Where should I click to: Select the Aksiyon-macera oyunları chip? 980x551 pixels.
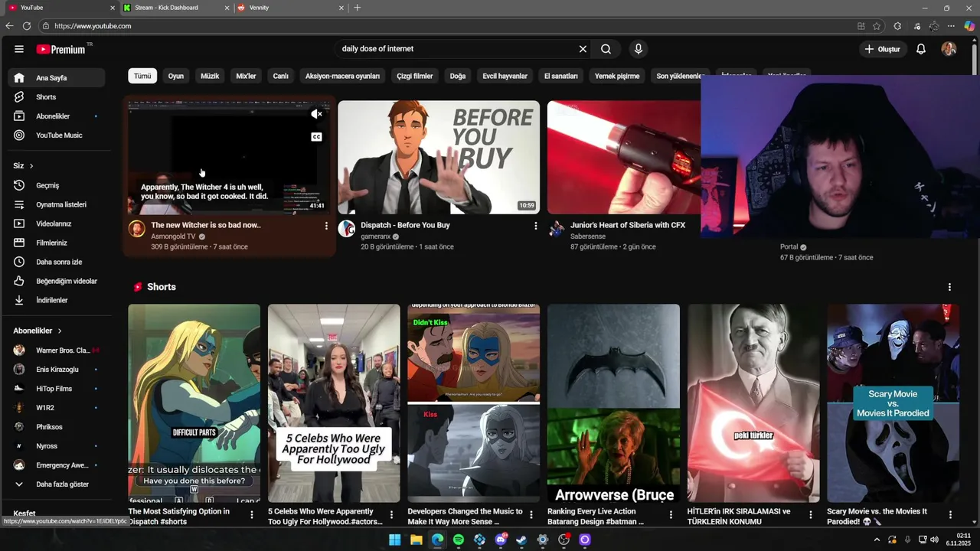(342, 76)
